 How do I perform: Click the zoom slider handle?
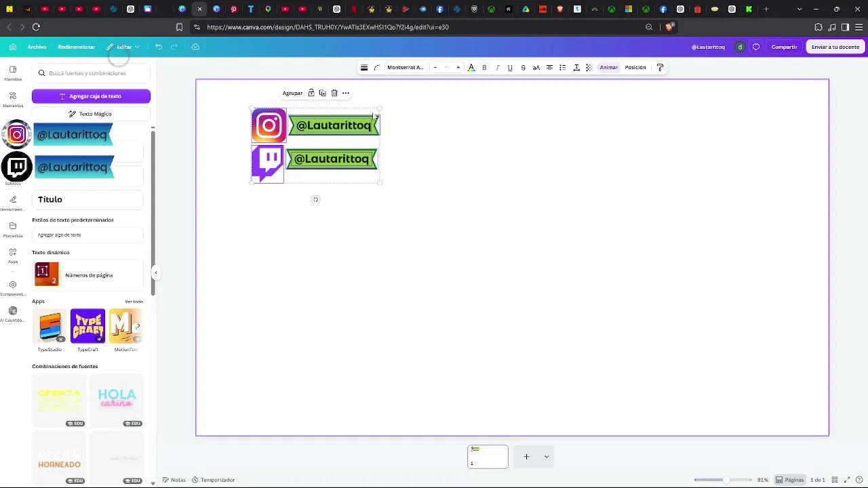point(726,480)
